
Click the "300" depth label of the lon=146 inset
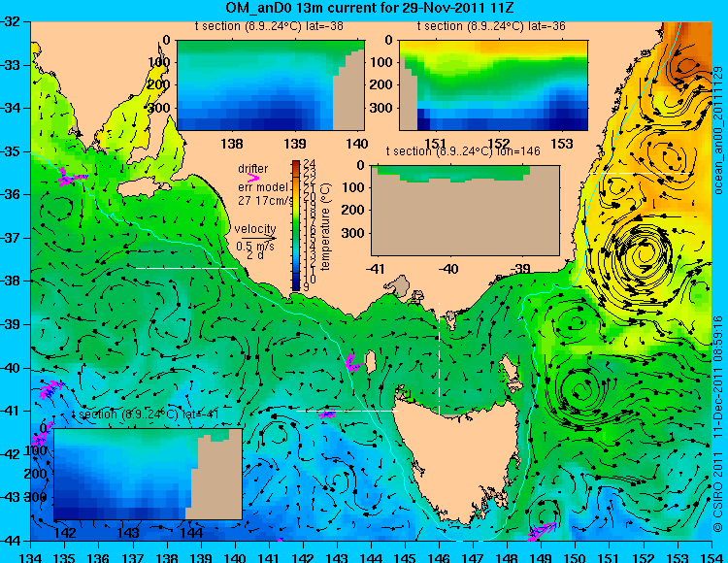pos(354,233)
